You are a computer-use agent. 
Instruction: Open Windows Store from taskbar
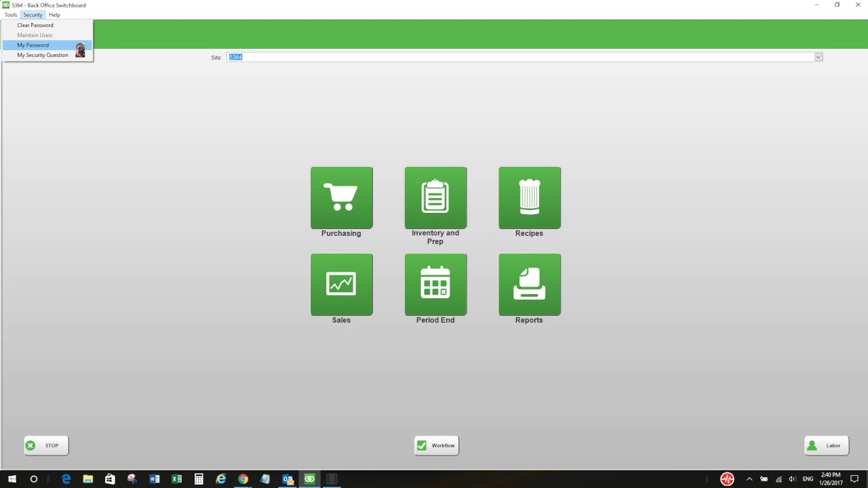point(110,479)
